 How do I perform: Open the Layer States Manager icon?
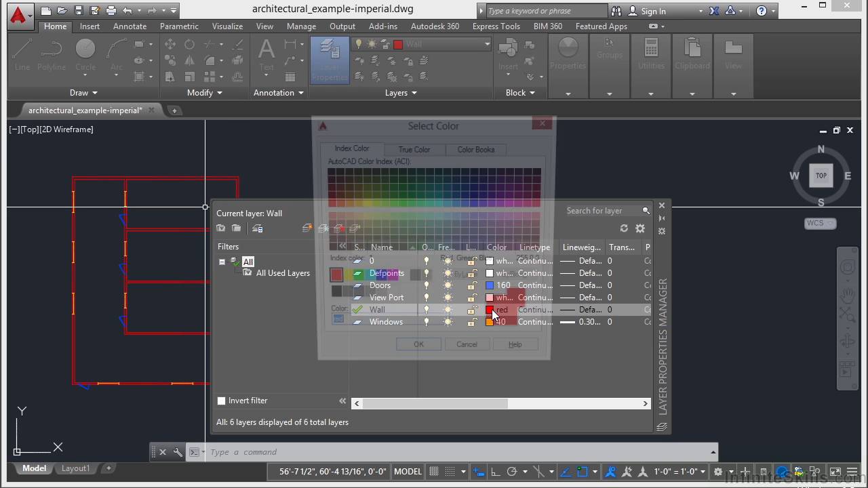[x=258, y=228]
